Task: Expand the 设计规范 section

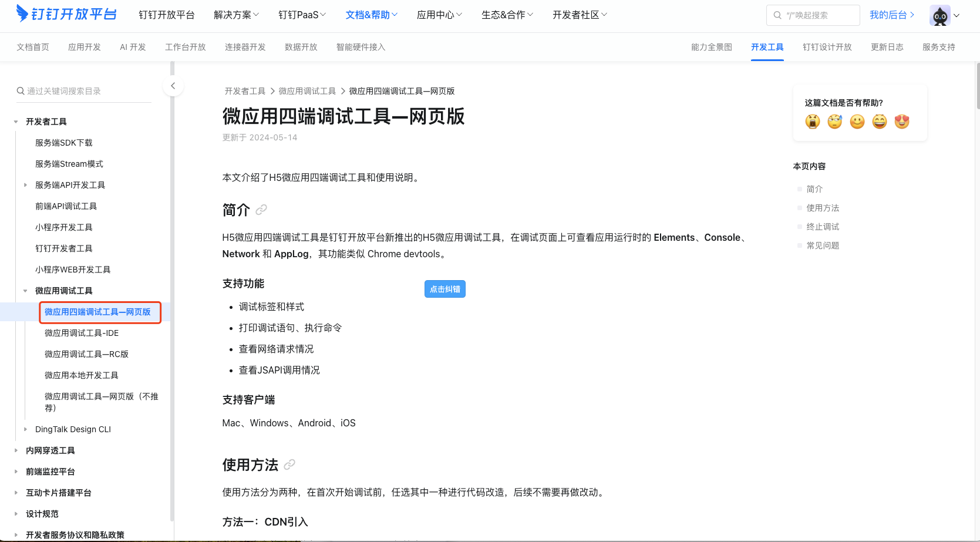Action: (16, 514)
